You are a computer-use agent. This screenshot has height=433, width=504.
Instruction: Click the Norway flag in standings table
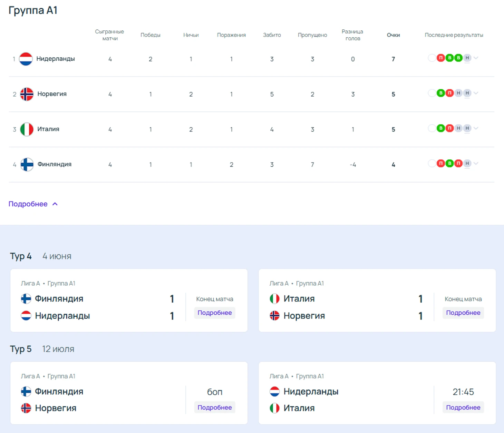click(27, 94)
